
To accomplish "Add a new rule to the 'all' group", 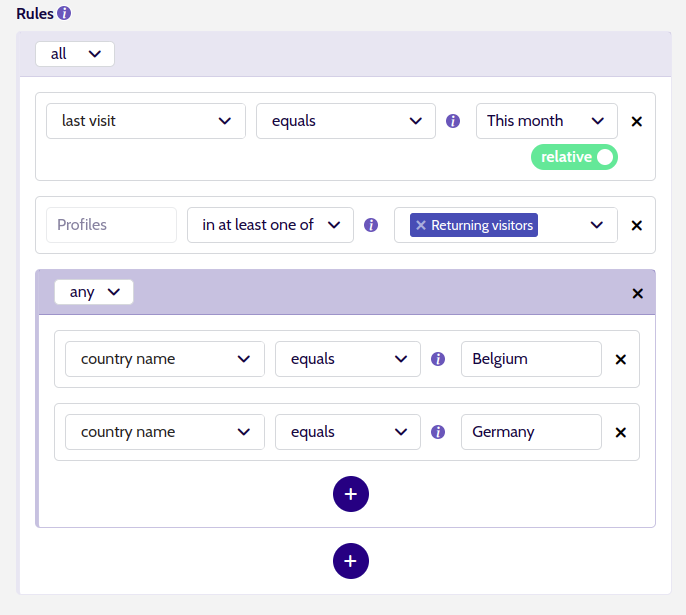I will tap(350, 561).
